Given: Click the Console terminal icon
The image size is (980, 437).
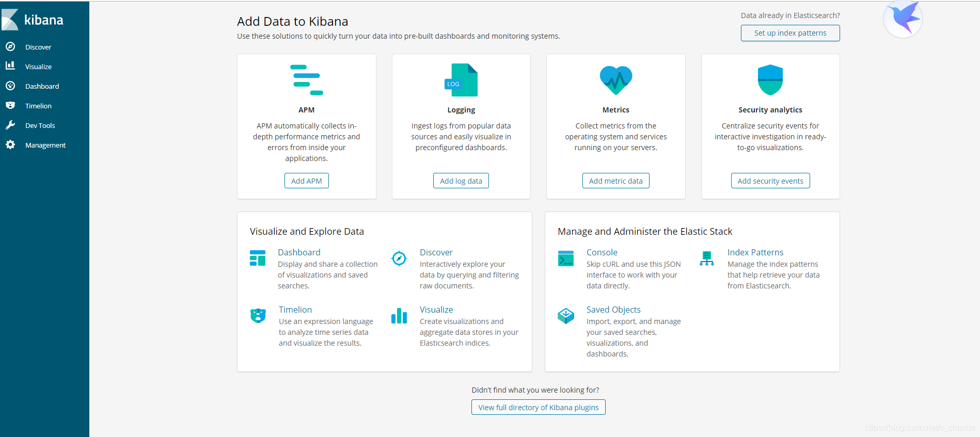Looking at the screenshot, I should (566, 258).
